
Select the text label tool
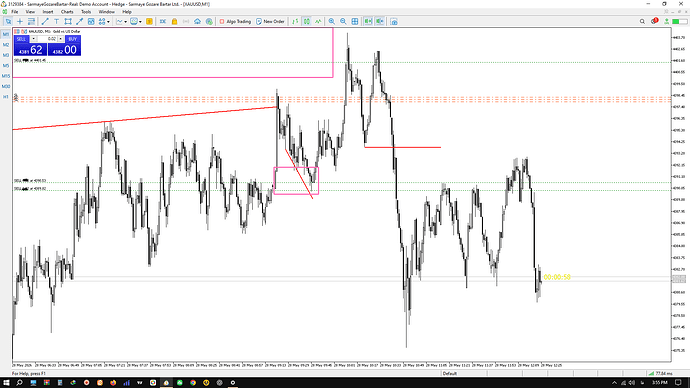(x=56, y=21)
